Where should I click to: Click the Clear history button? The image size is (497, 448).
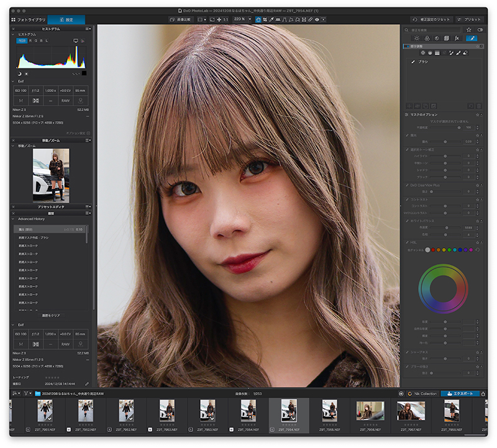[x=51, y=316]
